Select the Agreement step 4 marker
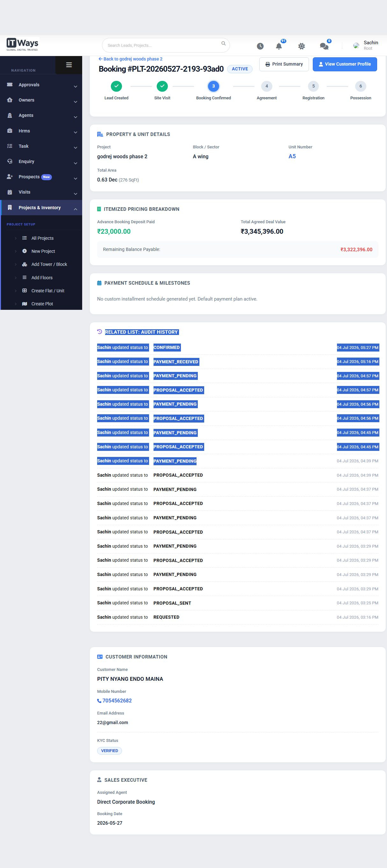Screen dimensions: 387x868 (x=267, y=86)
